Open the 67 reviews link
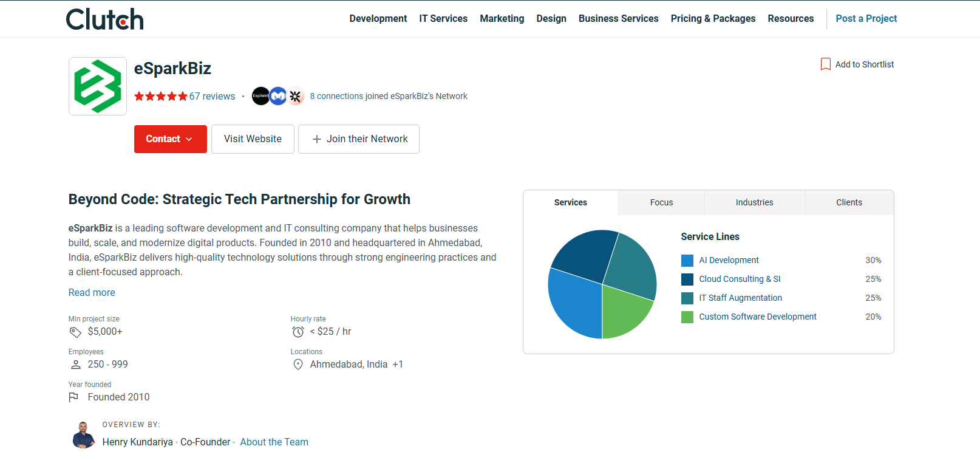The image size is (980, 463). 213,96
